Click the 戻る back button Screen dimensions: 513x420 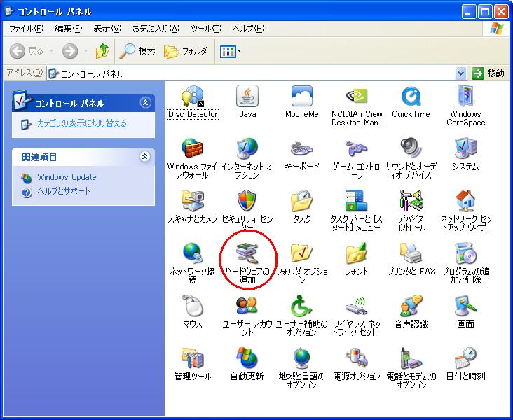click(27, 51)
